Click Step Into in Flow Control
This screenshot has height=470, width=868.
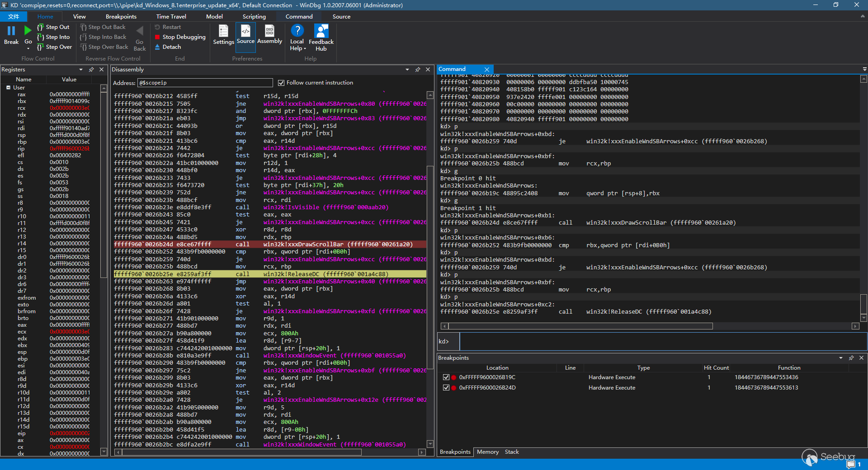[53, 37]
